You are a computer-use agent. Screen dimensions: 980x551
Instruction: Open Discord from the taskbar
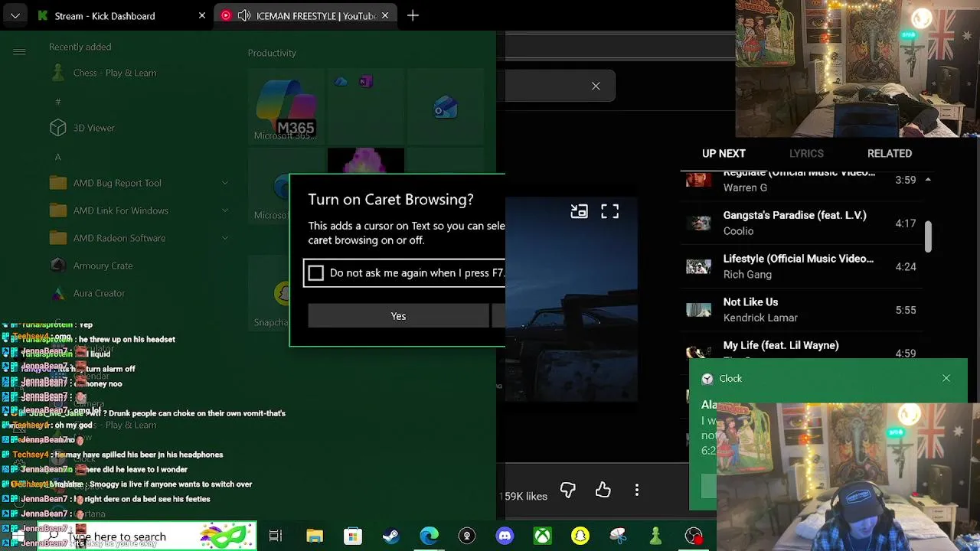pyautogui.click(x=505, y=536)
